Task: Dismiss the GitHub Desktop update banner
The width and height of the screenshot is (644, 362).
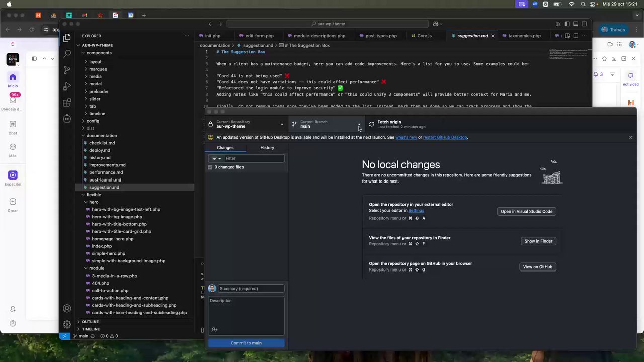Action: 630,137
